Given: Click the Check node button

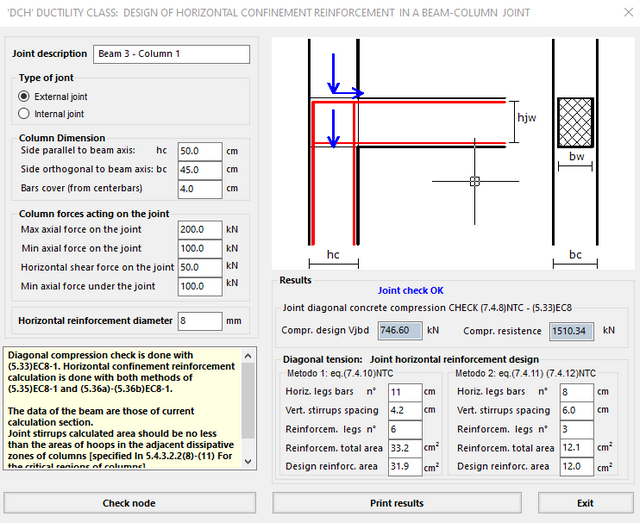Looking at the screenshot, I should tap(130, 503).
